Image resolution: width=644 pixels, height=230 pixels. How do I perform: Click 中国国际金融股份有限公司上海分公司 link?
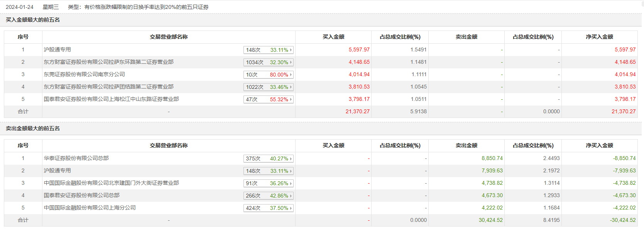[90, 208]
